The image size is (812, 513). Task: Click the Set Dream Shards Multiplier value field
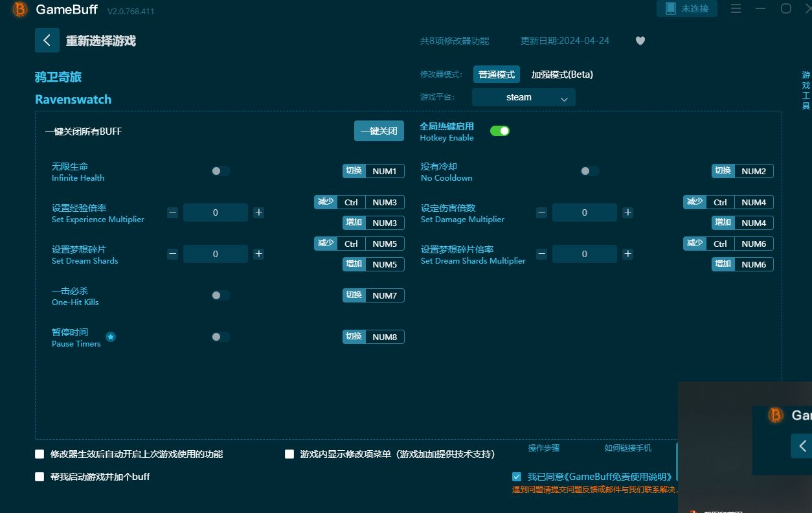point(585,254)
